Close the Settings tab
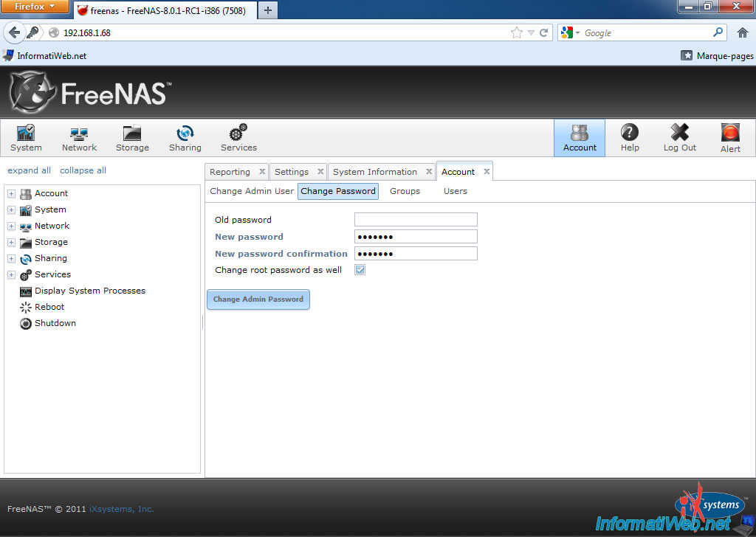The width and height of the screenshot is (756, 537). pos(320,171)
